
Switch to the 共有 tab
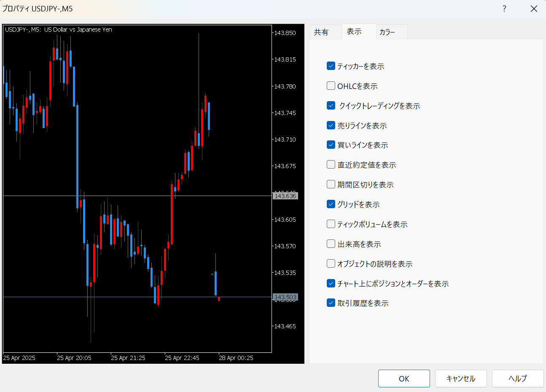point(325,32)
